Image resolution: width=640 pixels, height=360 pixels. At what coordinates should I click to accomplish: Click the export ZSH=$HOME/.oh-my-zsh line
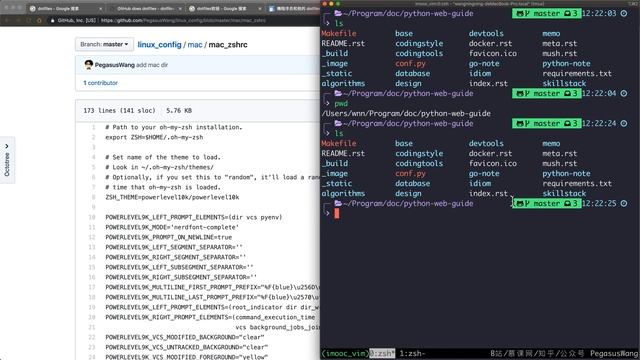pos(154,138)
